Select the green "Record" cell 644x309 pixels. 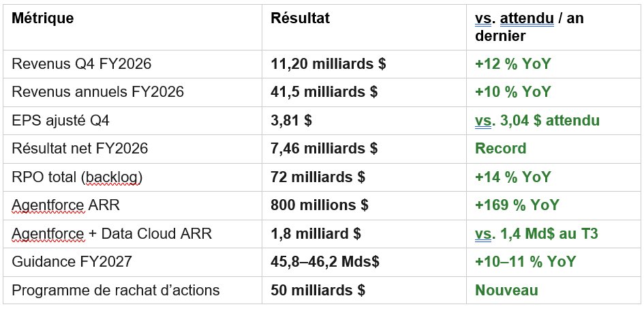coord(500,149)
